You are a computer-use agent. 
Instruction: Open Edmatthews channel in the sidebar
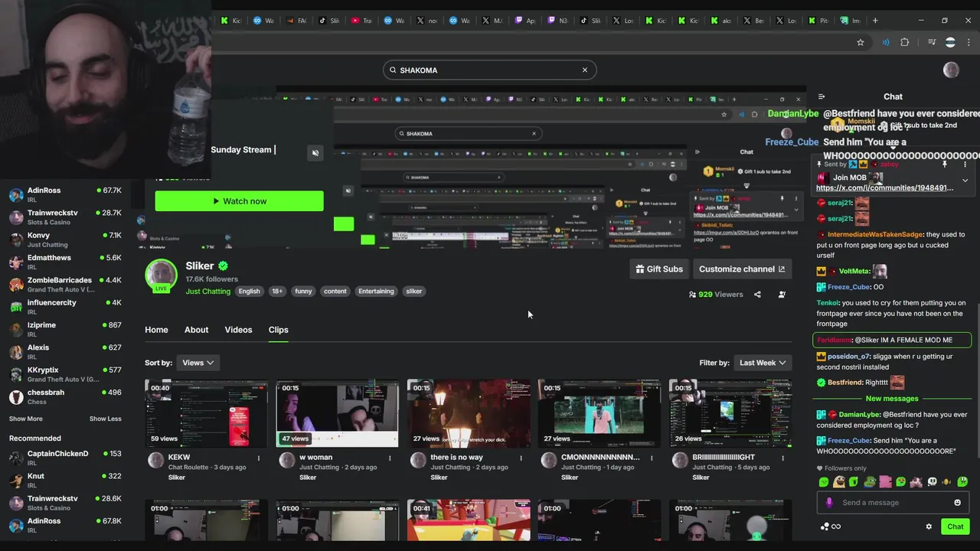(x=65, y=262)
